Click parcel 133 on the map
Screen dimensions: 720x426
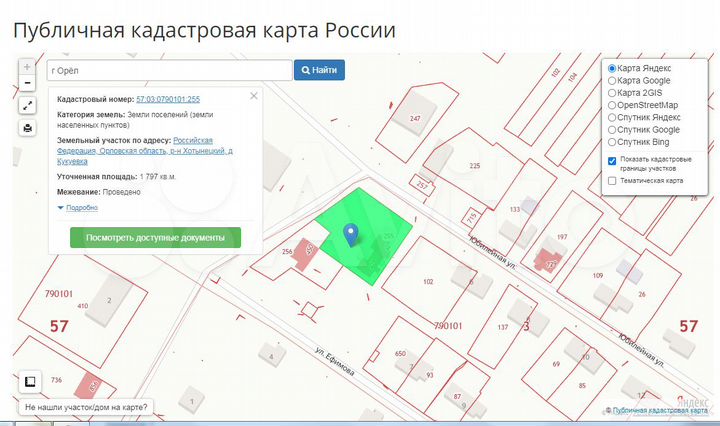pyautogui.click(x=515, y=209)
